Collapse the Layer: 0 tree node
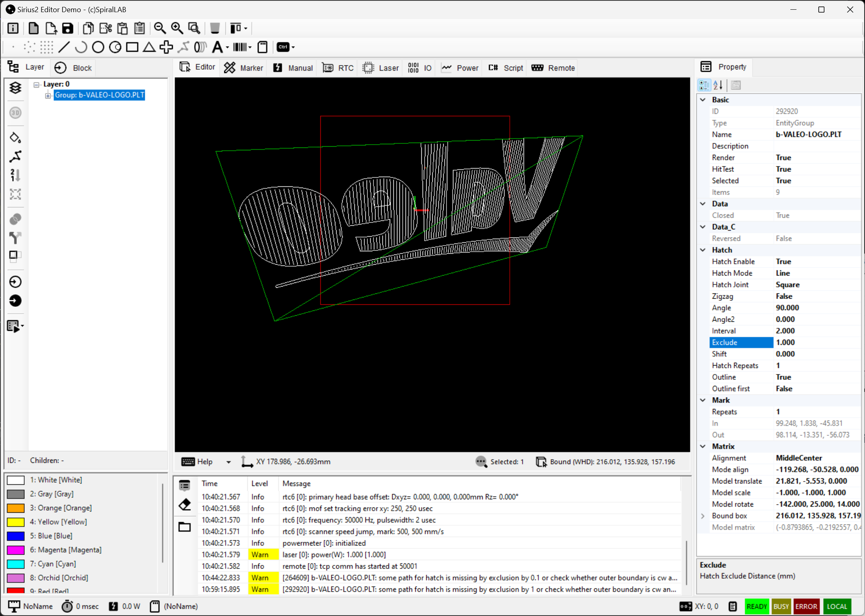Image resolution: width=865 pixels, height=616 pixels. [36, 84]
